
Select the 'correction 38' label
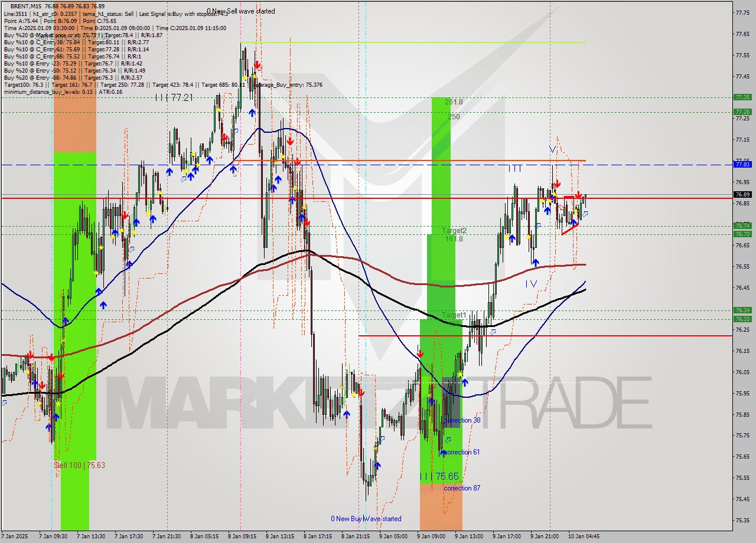tap(462, 421)
